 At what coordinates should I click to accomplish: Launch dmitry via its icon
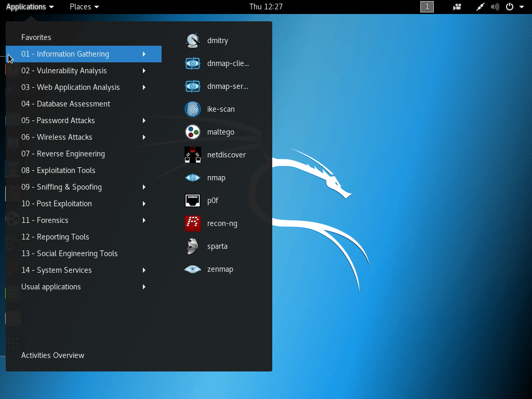pos(193,41)
